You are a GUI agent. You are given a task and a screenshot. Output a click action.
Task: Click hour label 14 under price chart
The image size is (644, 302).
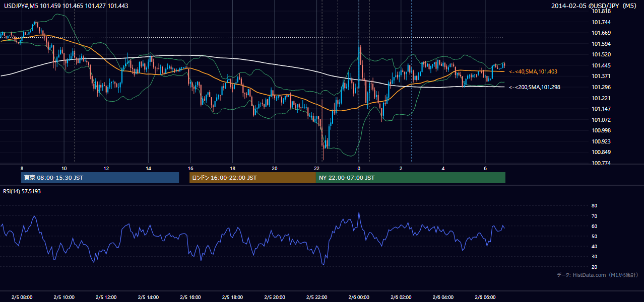coord(148,168)
